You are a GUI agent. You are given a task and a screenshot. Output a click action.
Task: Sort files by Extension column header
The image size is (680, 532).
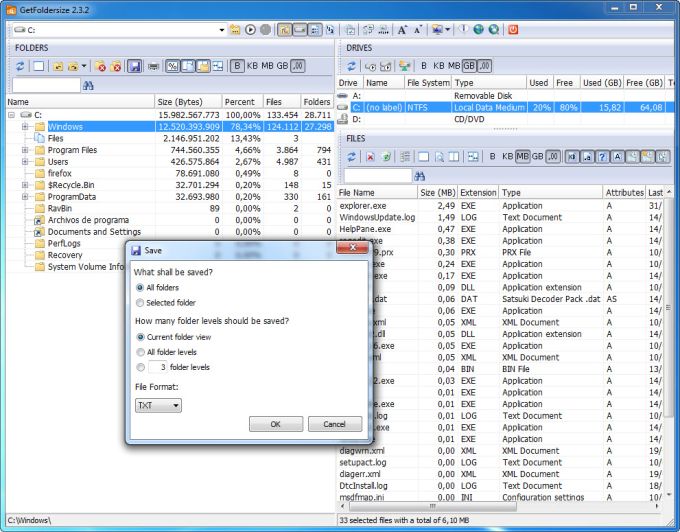pos(478,193)
